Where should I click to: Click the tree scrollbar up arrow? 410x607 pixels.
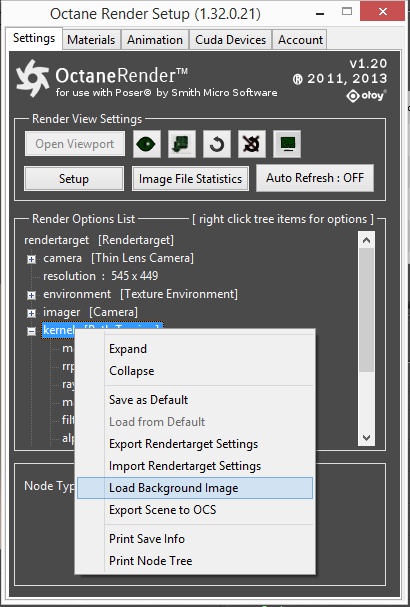click(366, 240)
